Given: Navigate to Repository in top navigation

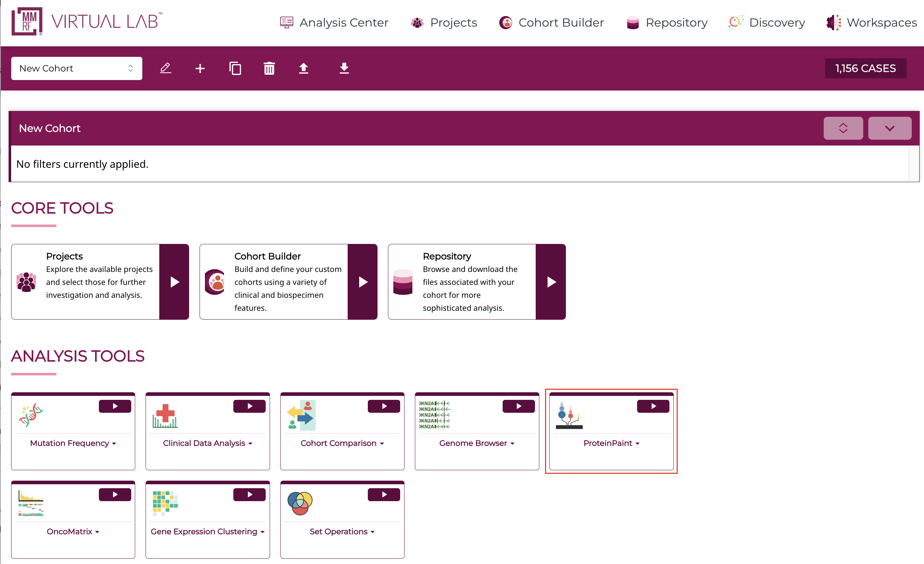Looking at the screenshot, I should (667, 23).
